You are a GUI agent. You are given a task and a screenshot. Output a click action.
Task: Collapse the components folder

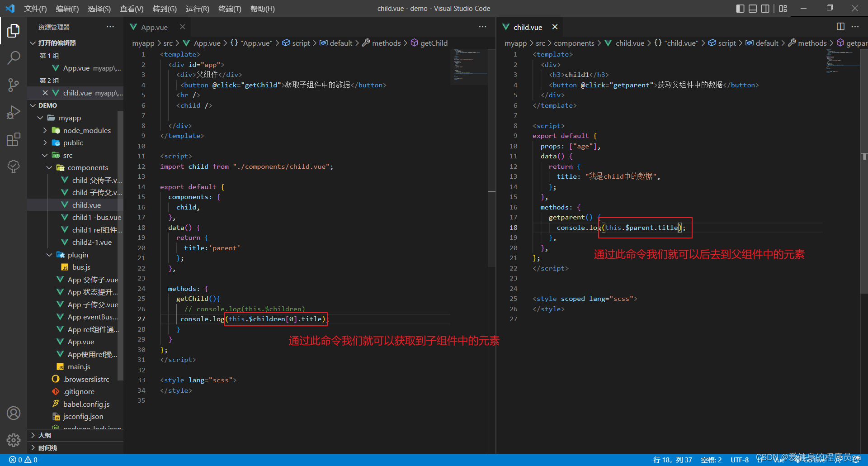[x=88, y=168]
